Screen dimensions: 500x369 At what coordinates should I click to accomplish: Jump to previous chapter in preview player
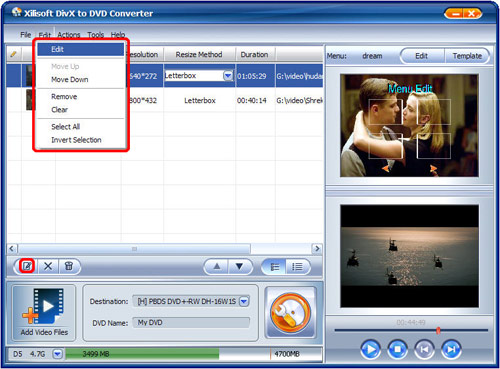point(424,349)
